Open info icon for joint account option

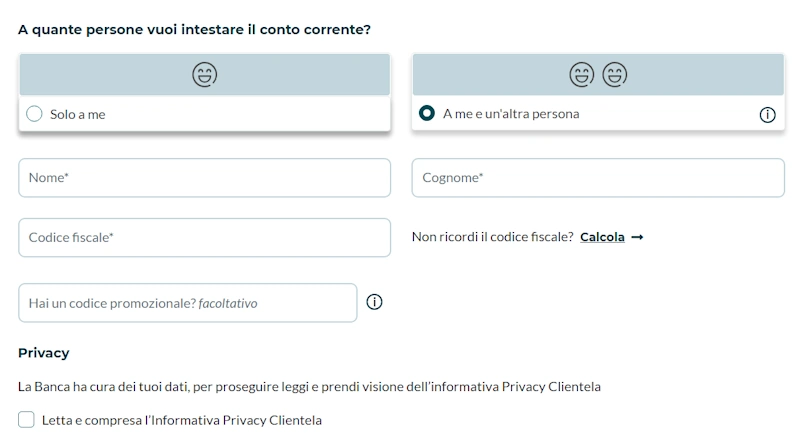pyautogui.click(x=767, y=114)
